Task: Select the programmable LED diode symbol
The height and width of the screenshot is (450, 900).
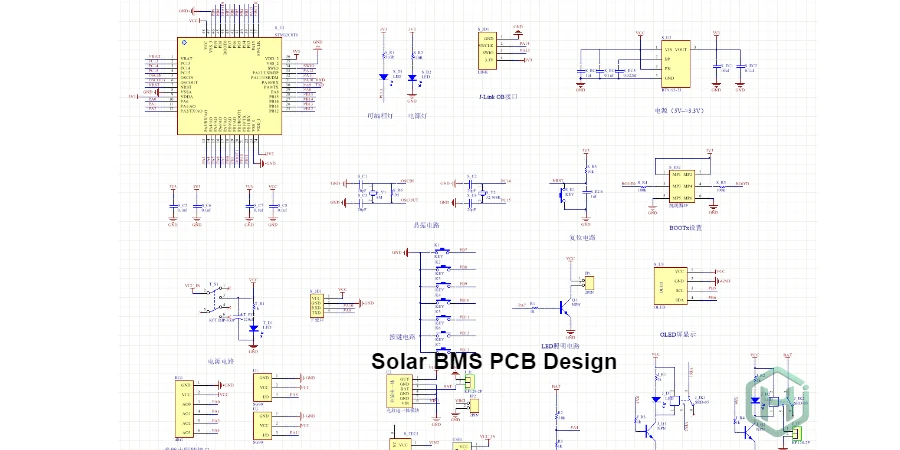Action: (383, 76)
